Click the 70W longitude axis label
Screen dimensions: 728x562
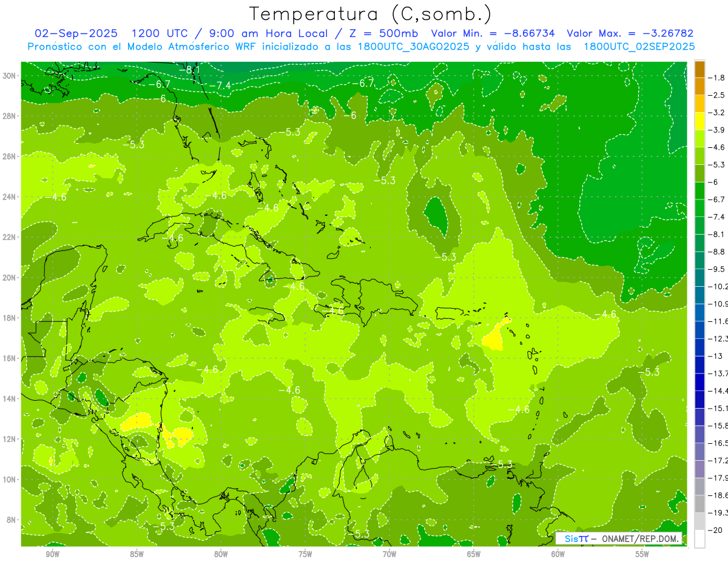(x=389, y=555)
